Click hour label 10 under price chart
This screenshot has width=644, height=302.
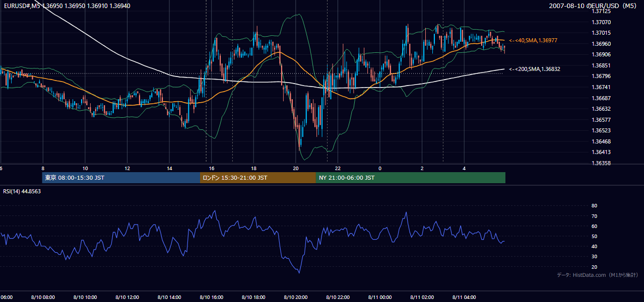85,168
